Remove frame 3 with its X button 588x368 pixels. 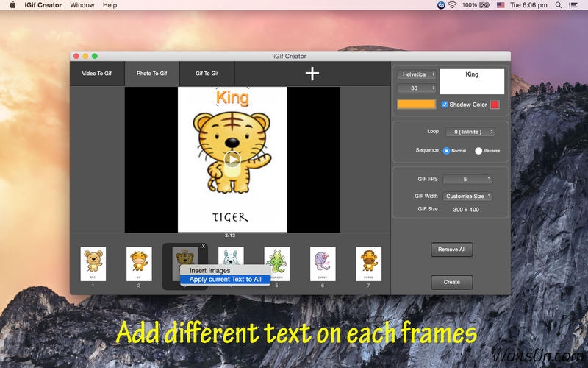[x=204, y=247]
